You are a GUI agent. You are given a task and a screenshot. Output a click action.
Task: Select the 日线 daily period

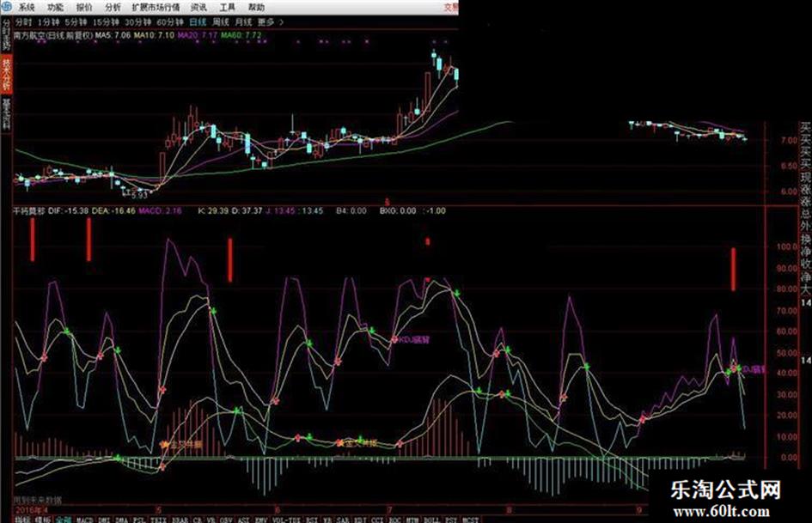pyautogui.click(x=198, y=22)
